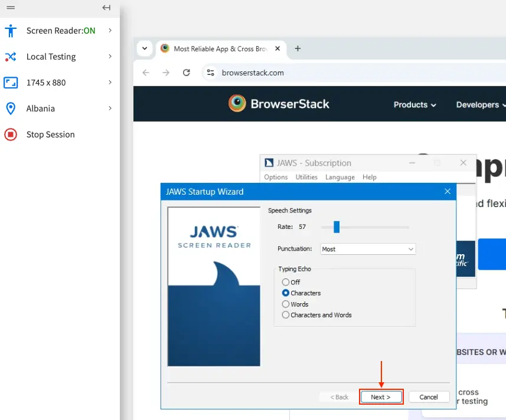Click the location pin icon for Albania

pyautogui.click(x=10, y=109)
